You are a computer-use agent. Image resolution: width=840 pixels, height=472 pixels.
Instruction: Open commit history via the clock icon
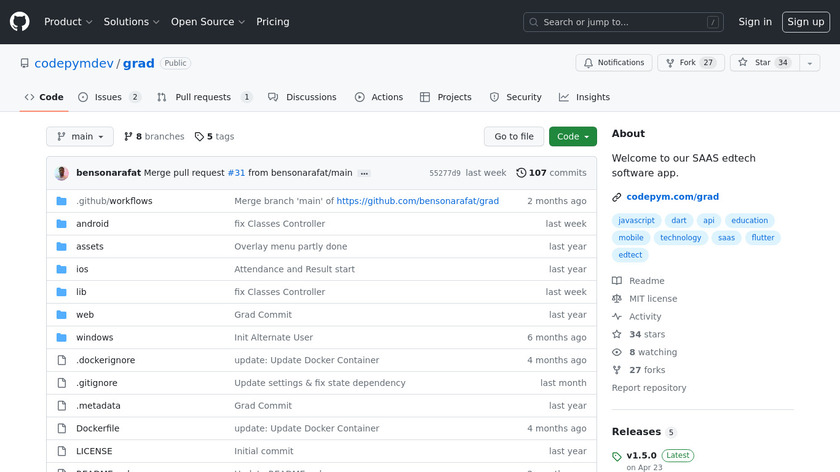[521, 173]
